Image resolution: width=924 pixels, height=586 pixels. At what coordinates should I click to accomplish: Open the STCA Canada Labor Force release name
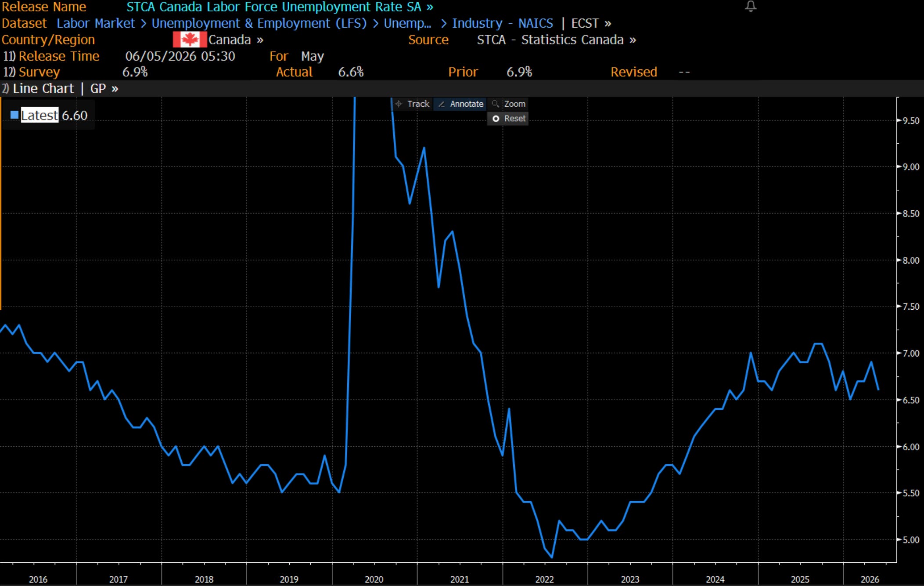pos(280,7)
